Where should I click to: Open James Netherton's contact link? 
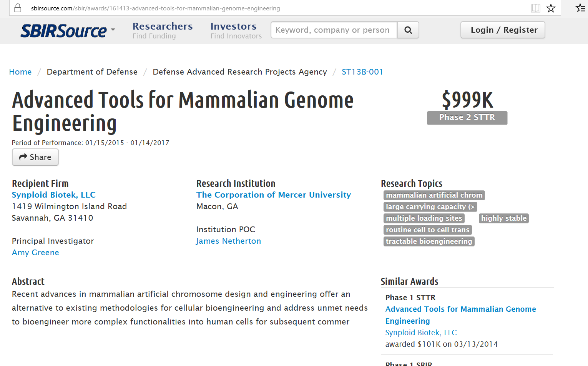pos(228,241)
